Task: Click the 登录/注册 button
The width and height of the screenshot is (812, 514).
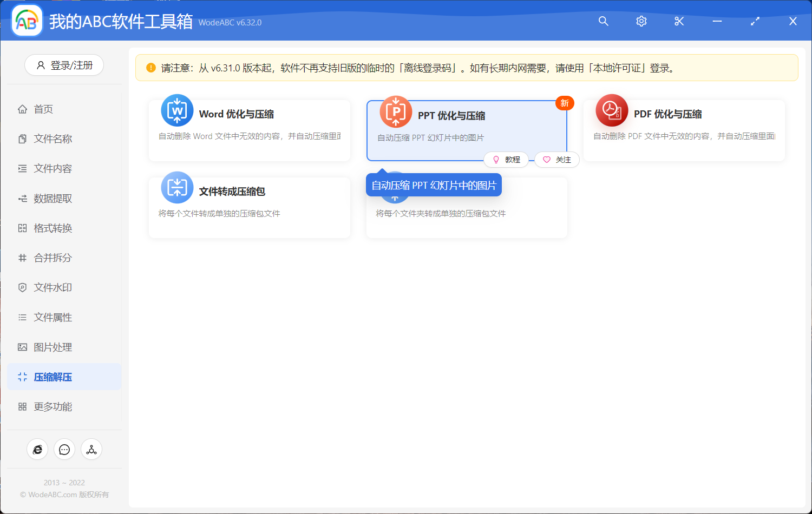Action: click(x=64, y=65)
